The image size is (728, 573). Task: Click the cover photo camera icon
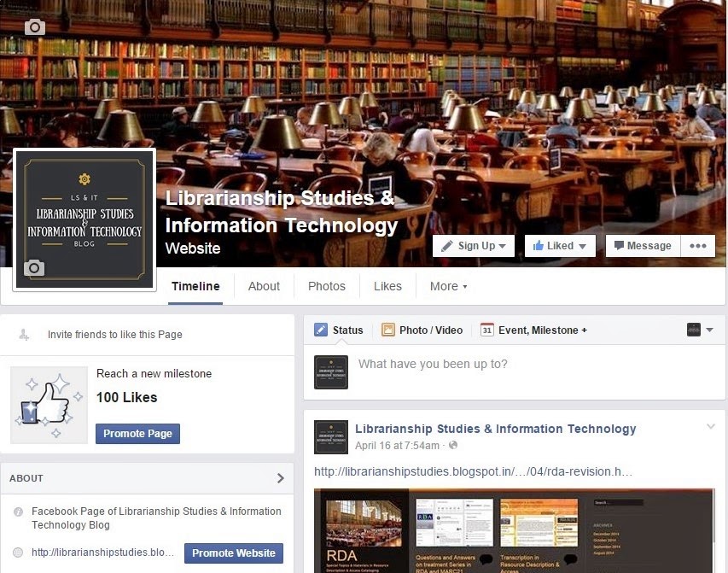35,27
